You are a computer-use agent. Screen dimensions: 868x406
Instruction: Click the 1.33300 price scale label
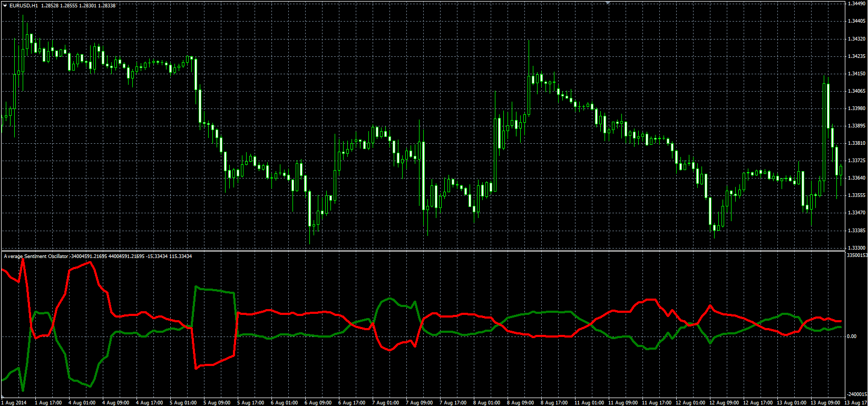click(x=856, y=248)
